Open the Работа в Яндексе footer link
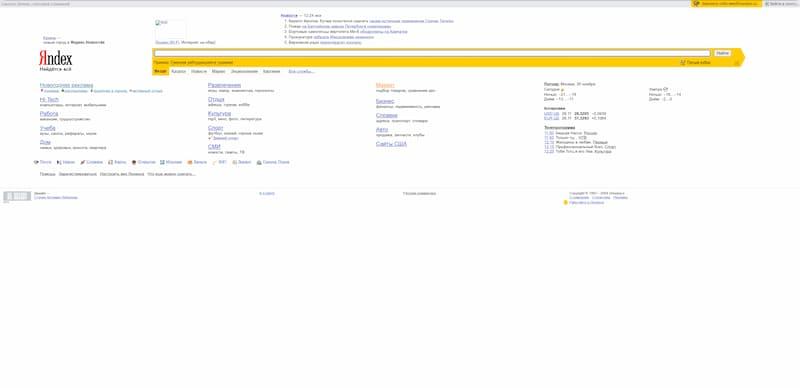 click(x=587, y=203)
